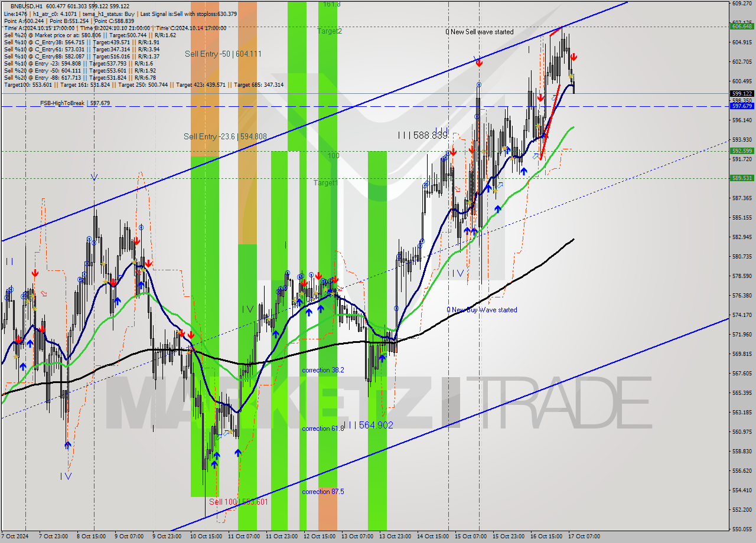756x543 pixels.
Task: Click the Target1 label
Action: point(325,183)
